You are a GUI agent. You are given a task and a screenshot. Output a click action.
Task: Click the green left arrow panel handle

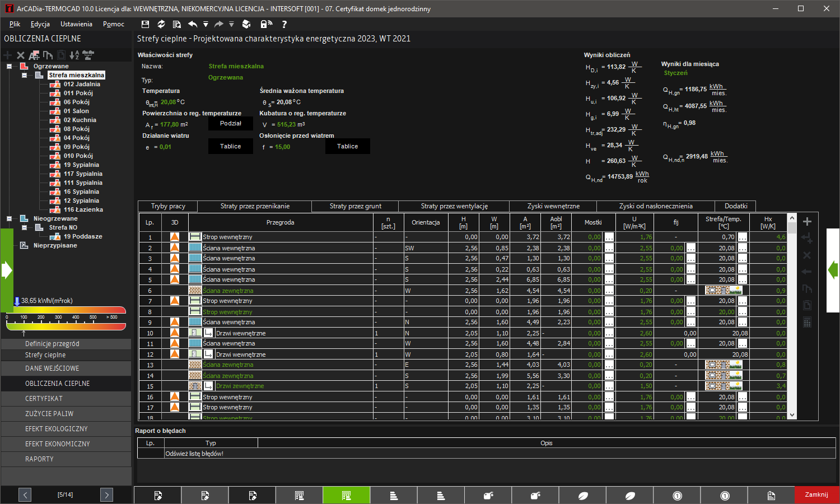coord(7,270)
